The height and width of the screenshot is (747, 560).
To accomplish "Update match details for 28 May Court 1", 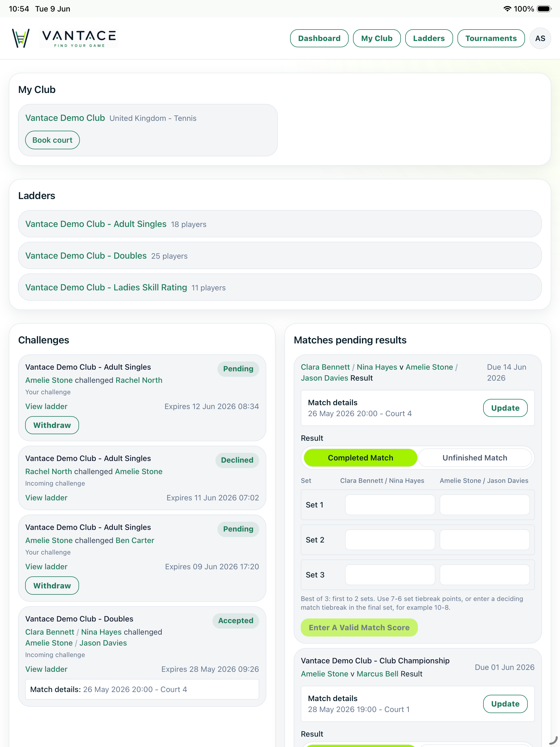I will click(x=505, y=704).
